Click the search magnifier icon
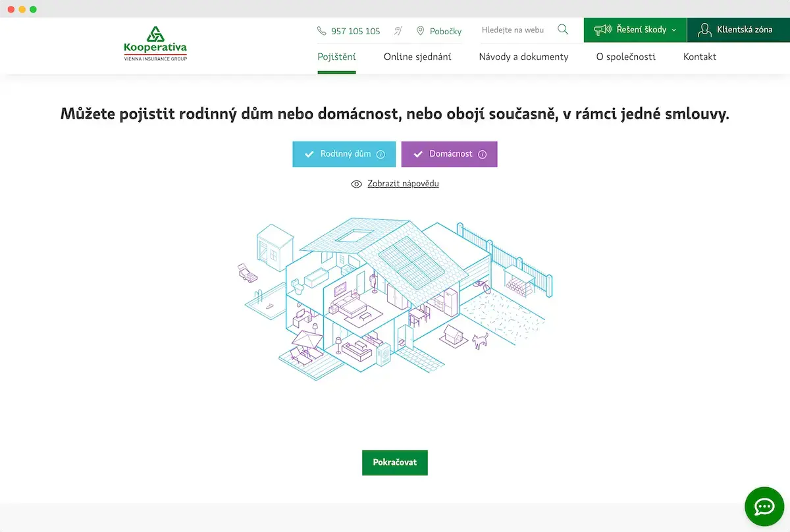 563,30
